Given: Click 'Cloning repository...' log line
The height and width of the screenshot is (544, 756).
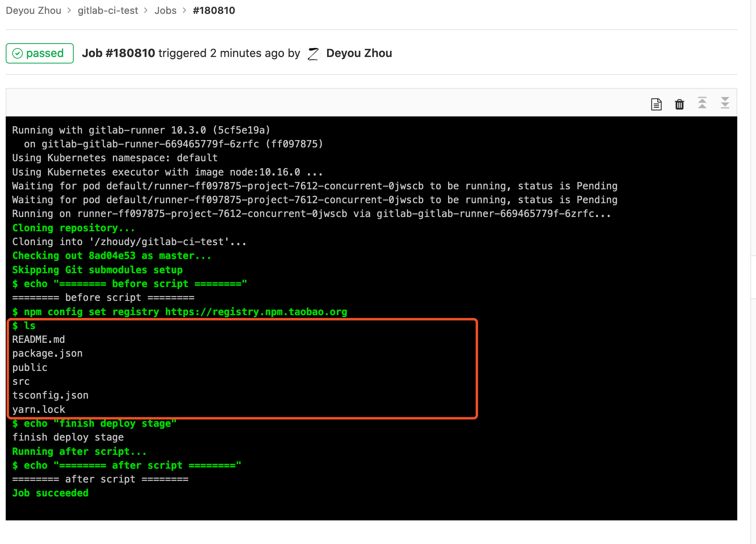Looking at the screenshot, I should [73, 228].
